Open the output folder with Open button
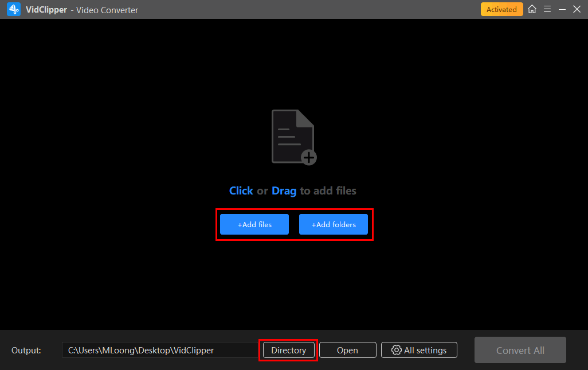This screenshot has height=370, width=588. point(347,350)
